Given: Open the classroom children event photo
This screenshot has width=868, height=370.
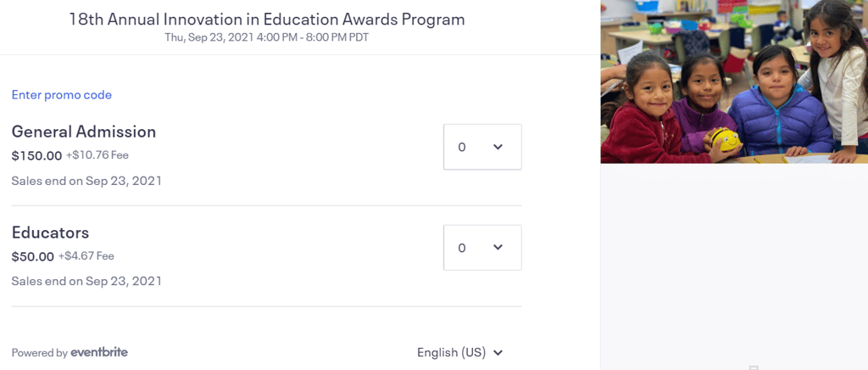Looking at the screenshot, I should coord(734,81).
